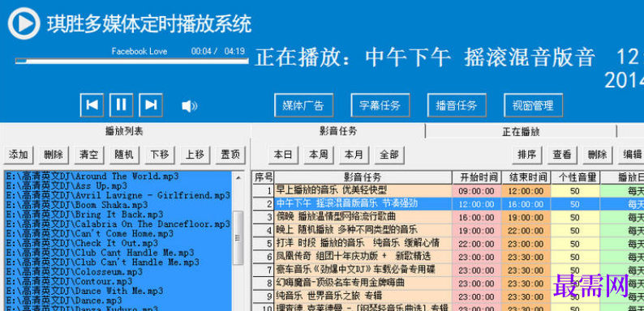Click the 个性音量 column header

[575, 177]
